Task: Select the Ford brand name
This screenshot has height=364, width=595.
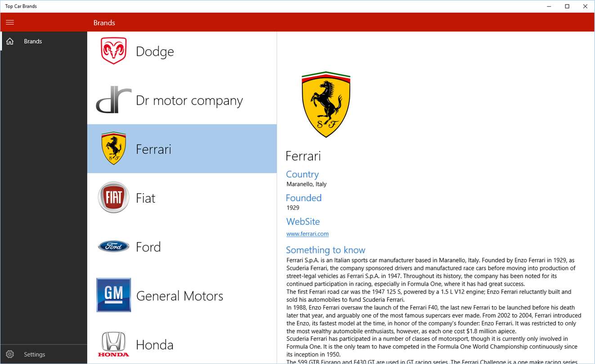Action: point(148,247)
